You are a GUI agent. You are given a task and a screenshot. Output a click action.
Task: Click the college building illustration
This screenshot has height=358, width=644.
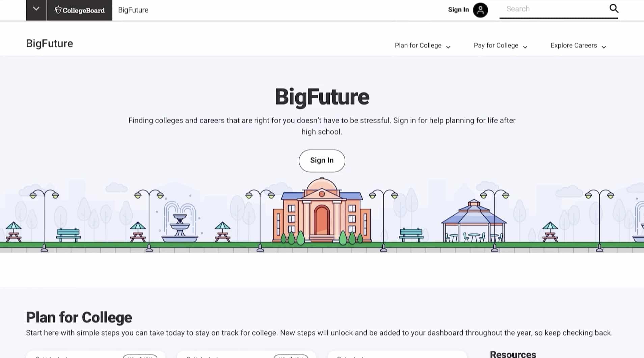click(322, 212)
